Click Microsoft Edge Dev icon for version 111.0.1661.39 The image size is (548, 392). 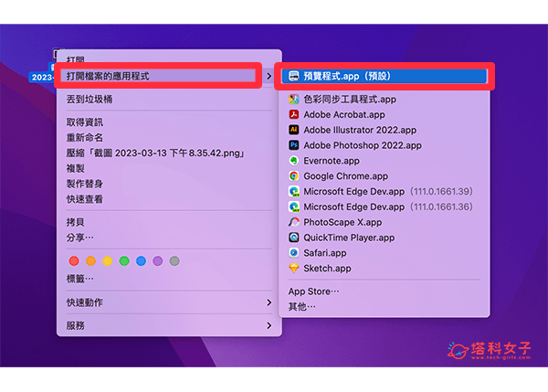coord(294,192)
